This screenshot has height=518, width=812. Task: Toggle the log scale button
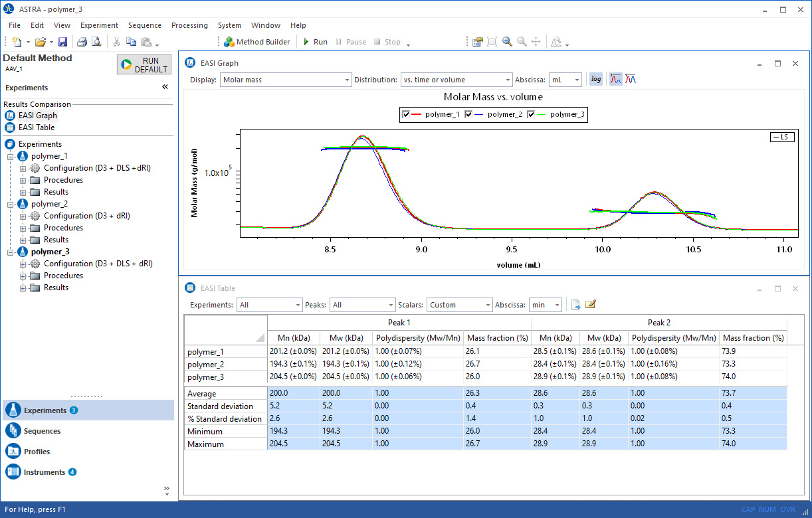pyautogui.click(x=596, y=79)
